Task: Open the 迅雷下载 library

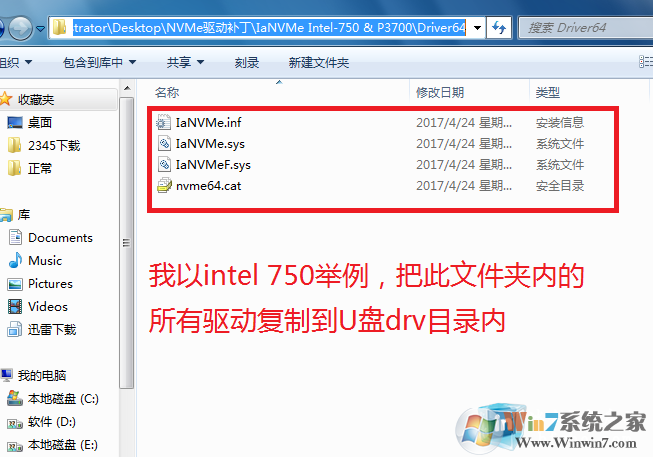Action: point(52,330)
